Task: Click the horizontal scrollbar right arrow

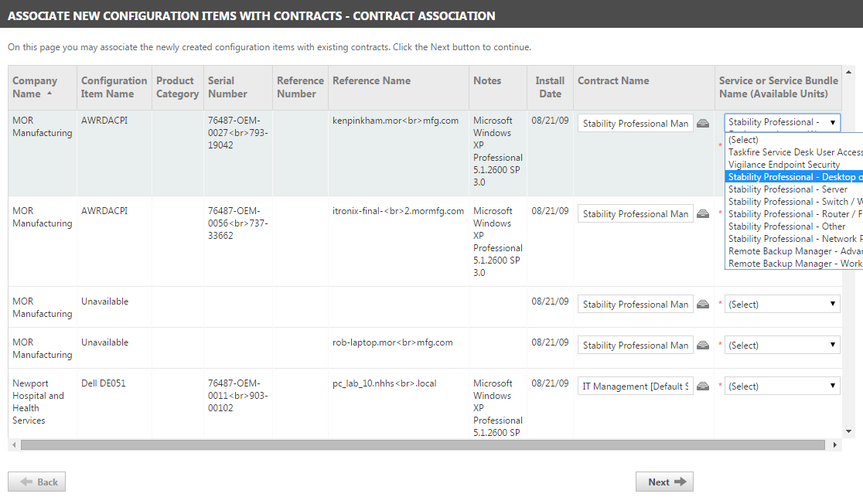Action: (834, 445)
